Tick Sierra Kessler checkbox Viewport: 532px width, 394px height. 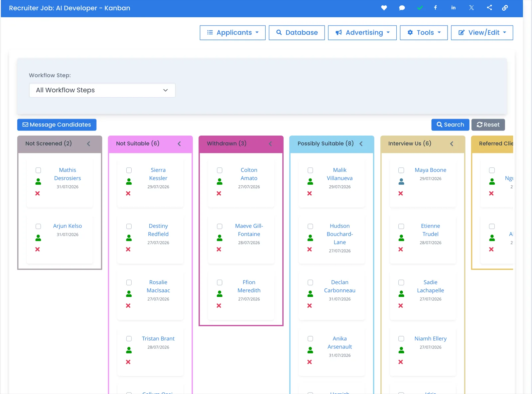point(129,170)
